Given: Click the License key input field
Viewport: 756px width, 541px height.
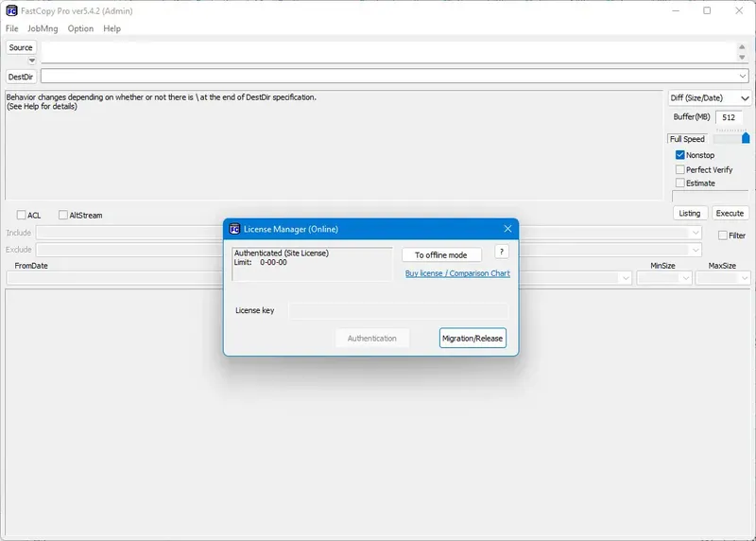Looking at the screenshot, I should (x=398, y=311).
